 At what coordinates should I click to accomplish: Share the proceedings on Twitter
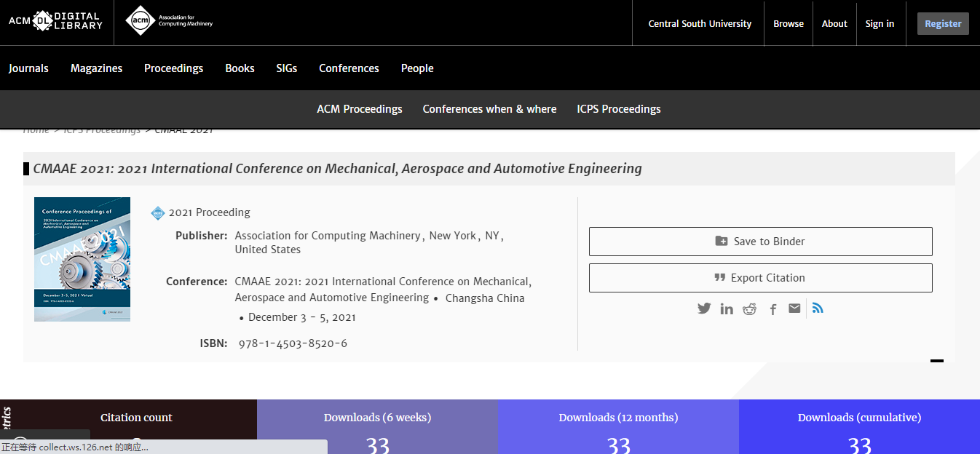[704, 308]
